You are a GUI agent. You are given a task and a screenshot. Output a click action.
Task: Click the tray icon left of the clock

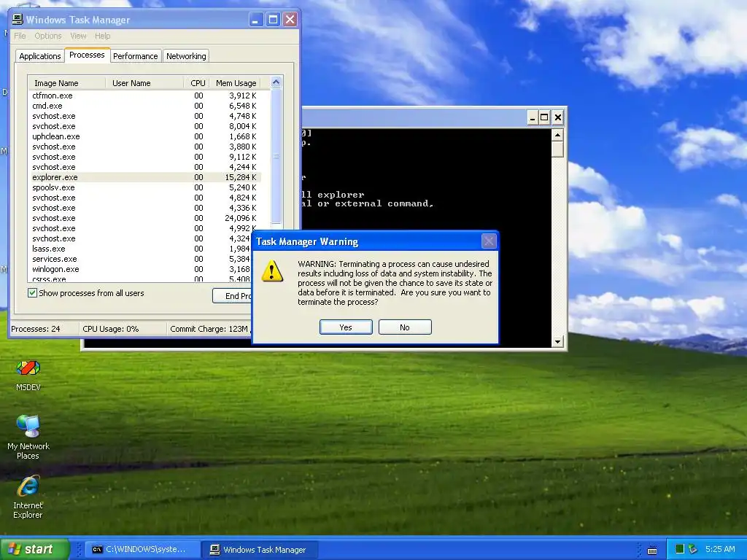pyautogui.click(x=693, y=549)
